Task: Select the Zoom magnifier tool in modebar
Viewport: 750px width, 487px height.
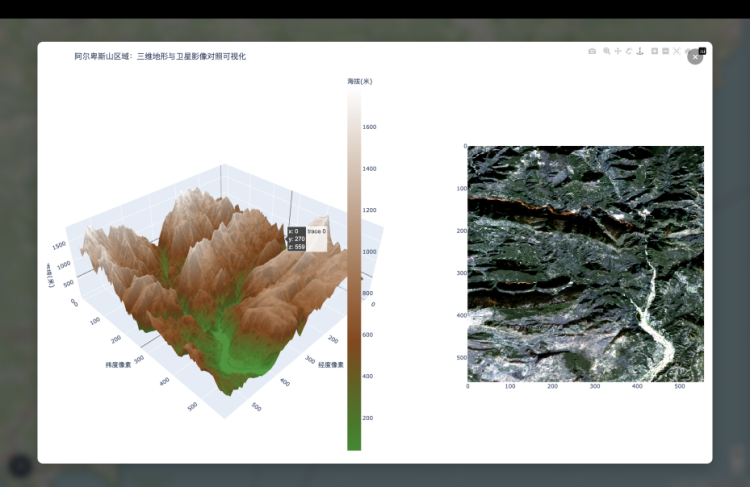Action: coord(606,51)
